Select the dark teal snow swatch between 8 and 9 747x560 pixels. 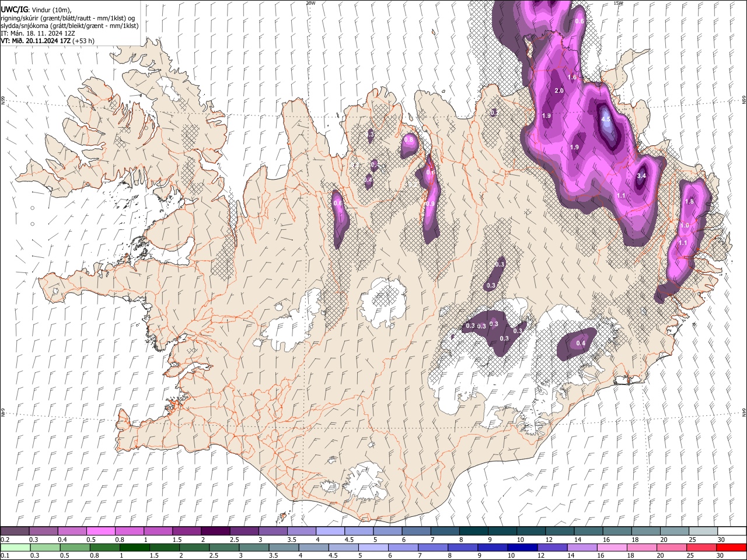point(474,531)
